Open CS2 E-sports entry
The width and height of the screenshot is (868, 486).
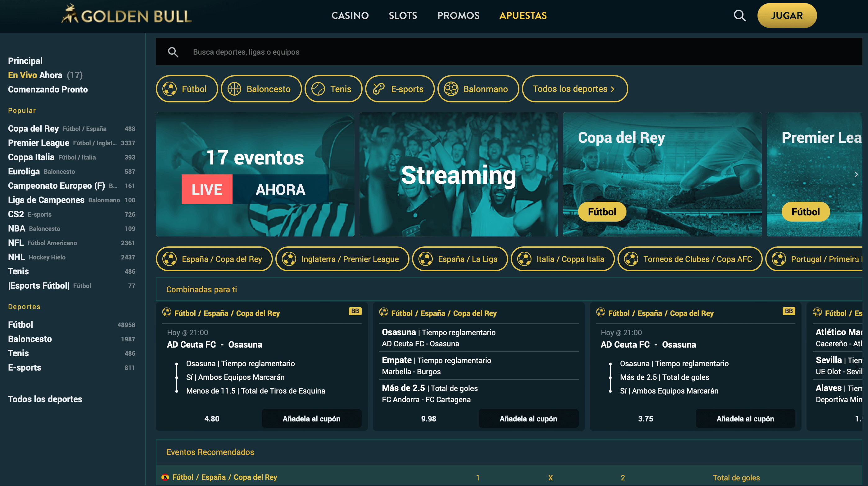(x=71, y=214)
